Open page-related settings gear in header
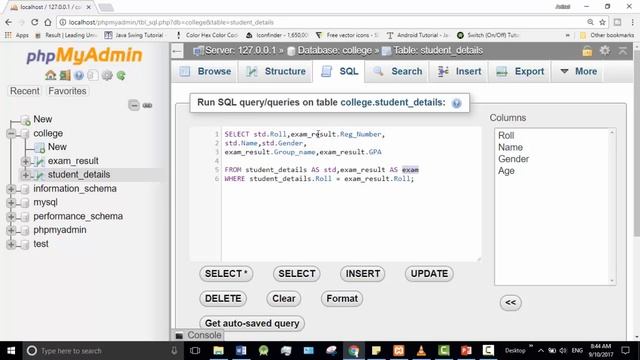The width and height of the screenshot is (640, 360). pyautogui.click(x=605, y=51)
